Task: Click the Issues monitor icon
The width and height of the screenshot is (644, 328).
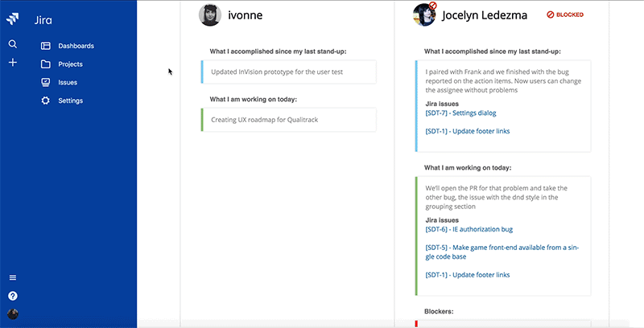Action: 46,83
